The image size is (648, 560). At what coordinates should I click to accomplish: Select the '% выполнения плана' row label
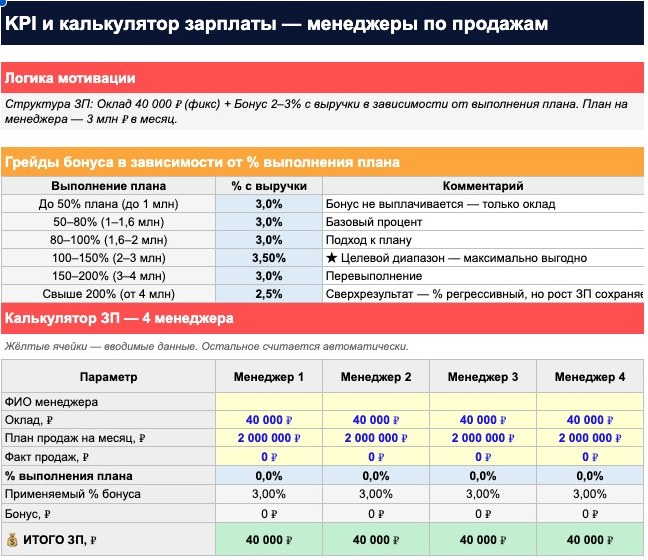point(108,476)
